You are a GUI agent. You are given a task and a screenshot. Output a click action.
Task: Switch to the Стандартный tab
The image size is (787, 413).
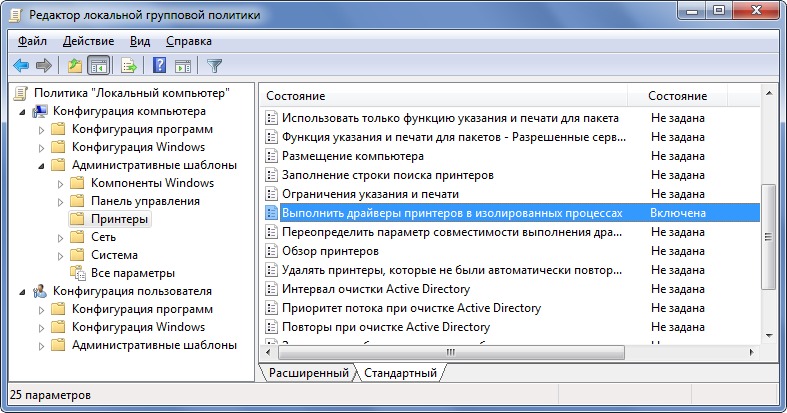click(x=400, y=373)
